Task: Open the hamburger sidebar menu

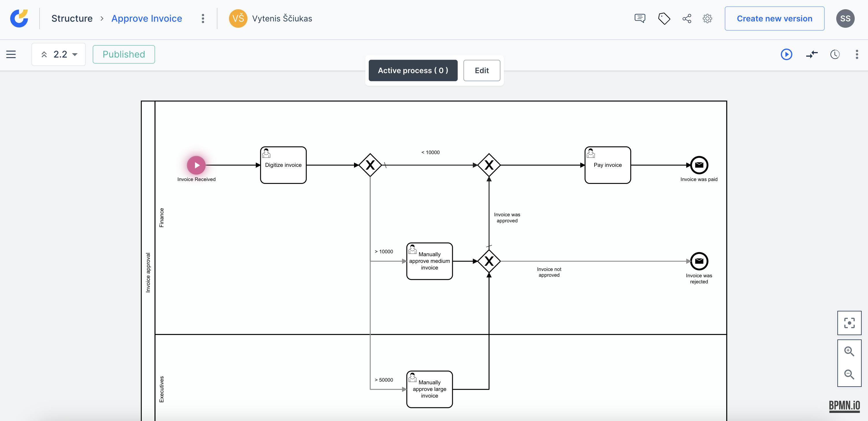Action: [11, 54]
